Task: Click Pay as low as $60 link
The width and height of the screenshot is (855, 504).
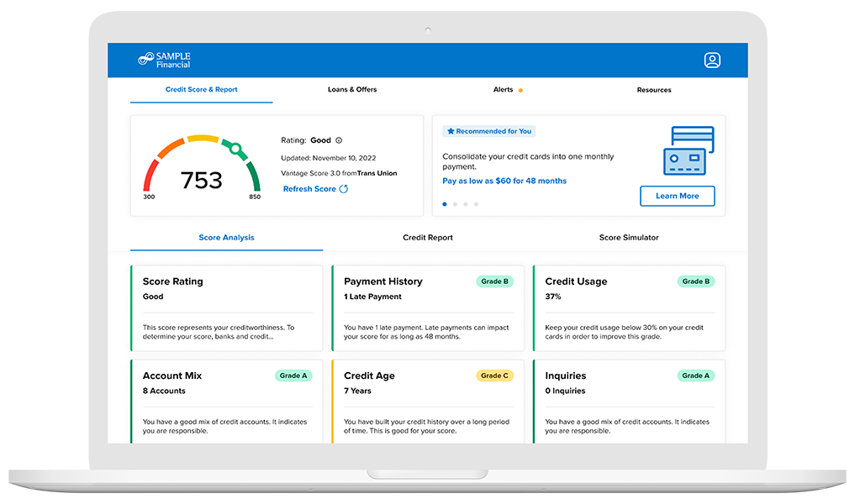Action: click(x=504, y=181)
